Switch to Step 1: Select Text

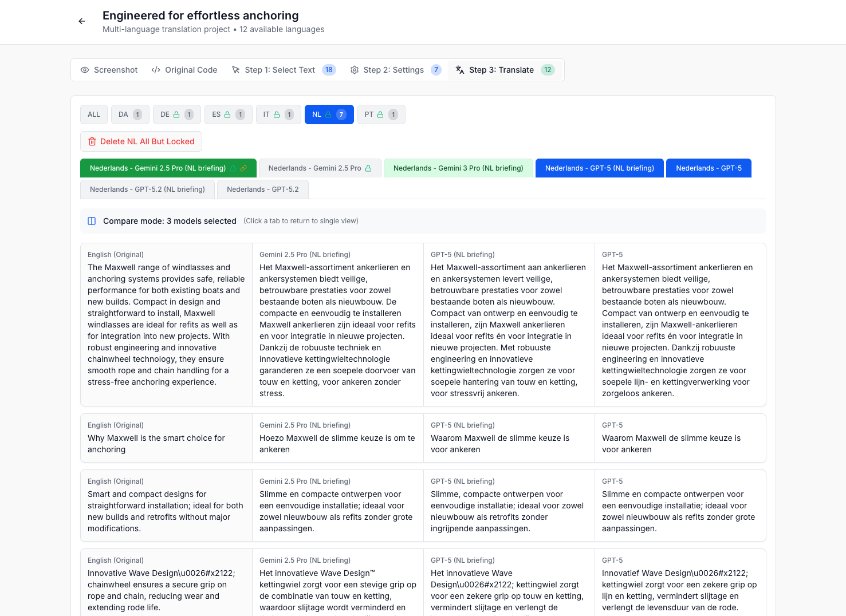click(284, 70)
